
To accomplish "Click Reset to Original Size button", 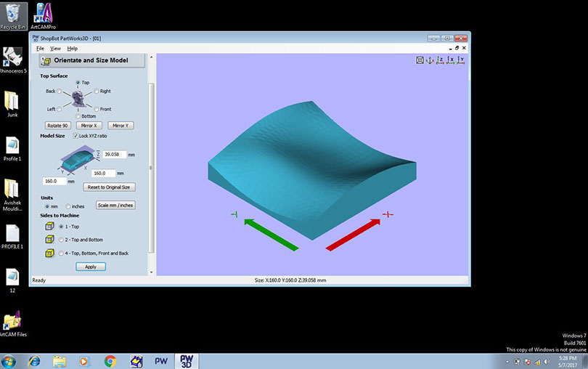I will coord(109,187).
